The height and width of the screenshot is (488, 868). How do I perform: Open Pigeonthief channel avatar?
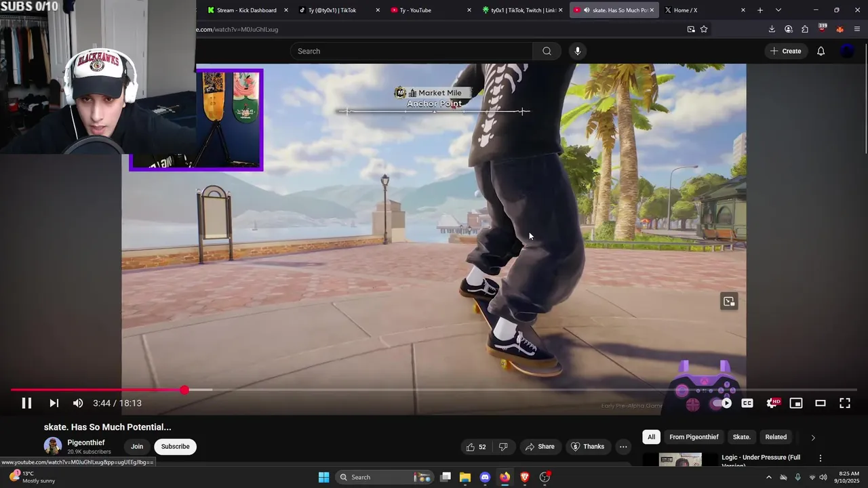tap(53, 446)
